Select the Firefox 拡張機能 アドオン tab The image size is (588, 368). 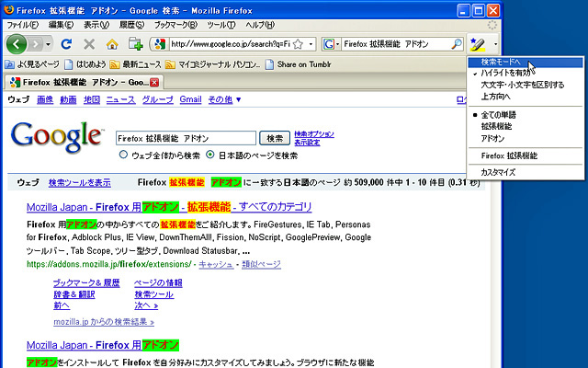coord(84,82)
